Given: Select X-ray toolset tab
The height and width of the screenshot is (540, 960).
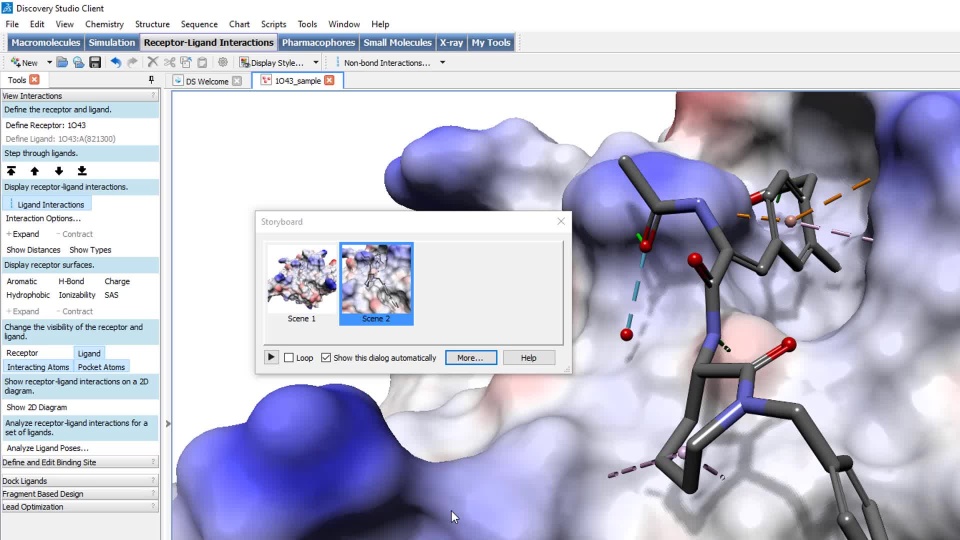Looking at the screenshot, I should pyautogui.click(x=451, y=42).
